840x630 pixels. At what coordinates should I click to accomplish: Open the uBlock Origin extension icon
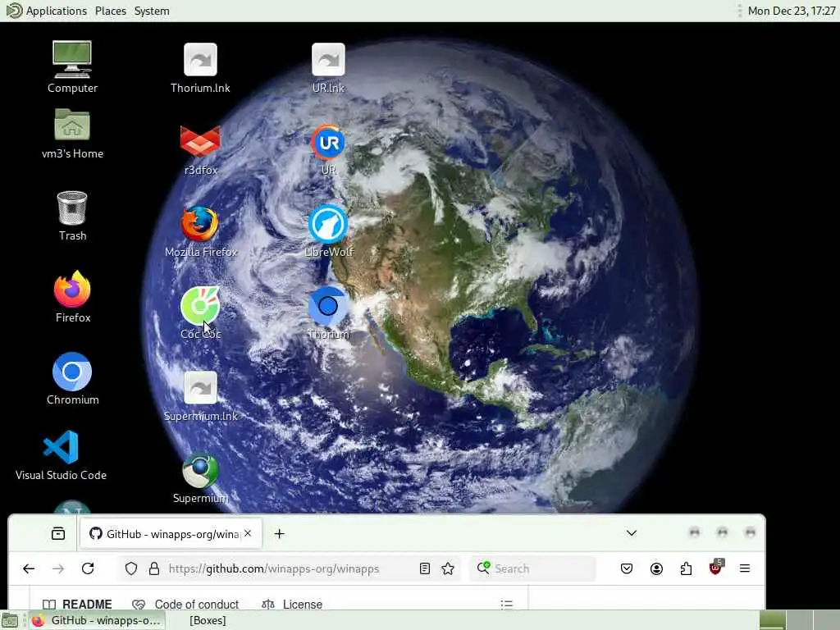(x=715, y=568)
